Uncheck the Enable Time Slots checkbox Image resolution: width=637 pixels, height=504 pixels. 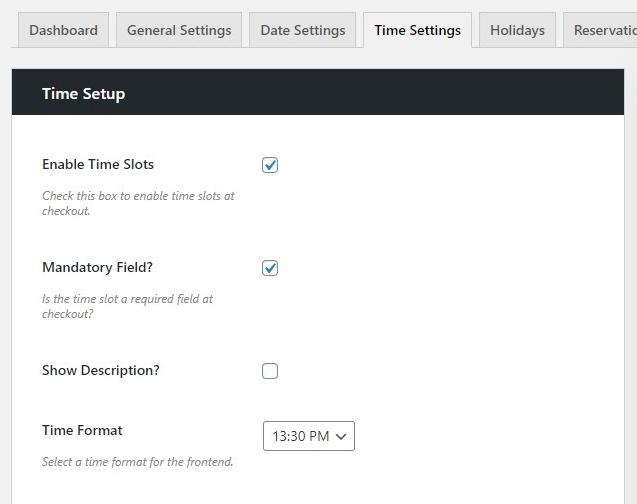point(270,165)
